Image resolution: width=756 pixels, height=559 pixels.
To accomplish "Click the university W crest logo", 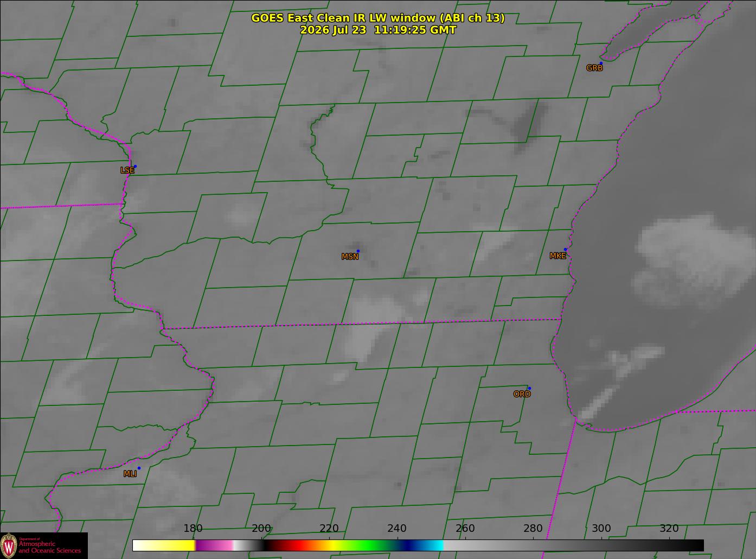I will tap(9, 545).
